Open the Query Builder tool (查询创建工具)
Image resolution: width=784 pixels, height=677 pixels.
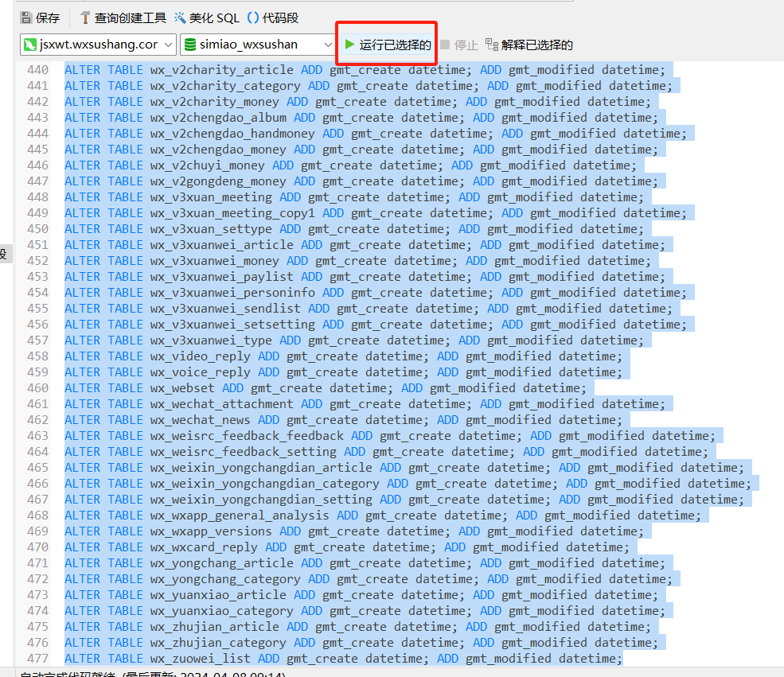click(x=123, y=18)
